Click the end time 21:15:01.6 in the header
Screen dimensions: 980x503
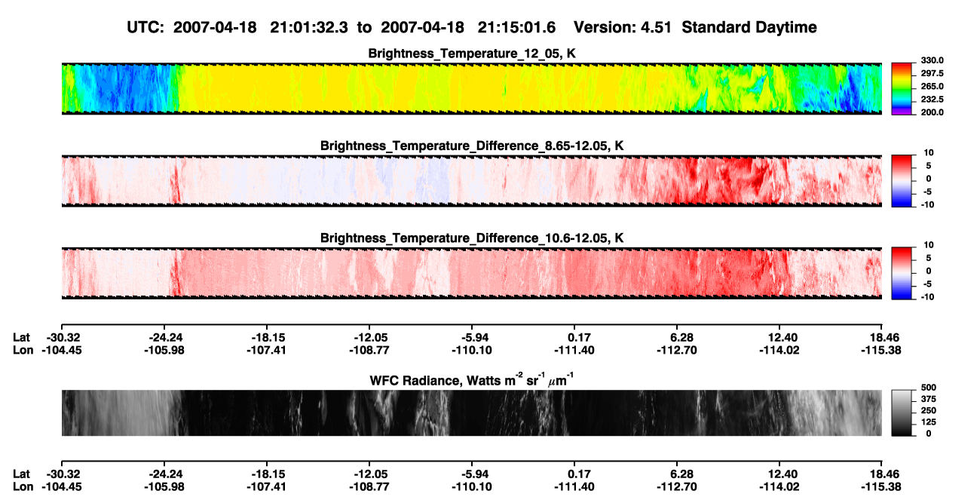coord(516,27)
